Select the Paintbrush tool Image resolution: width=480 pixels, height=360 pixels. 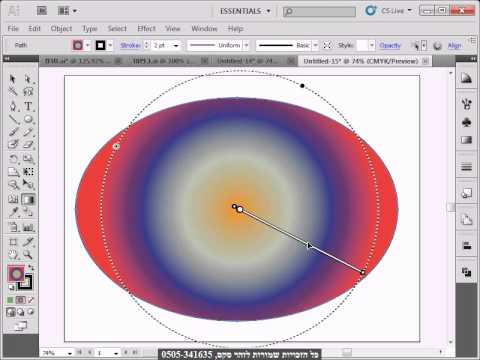click(13, 132)
